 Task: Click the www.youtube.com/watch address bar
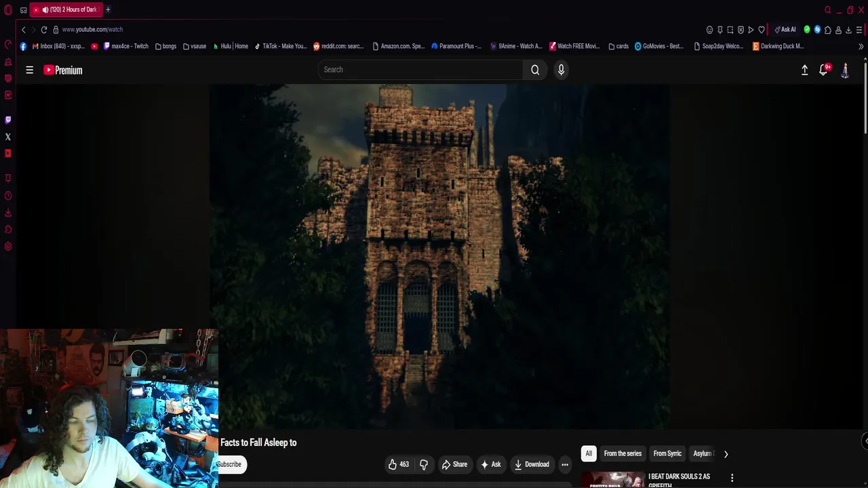[x=92, y=30]
